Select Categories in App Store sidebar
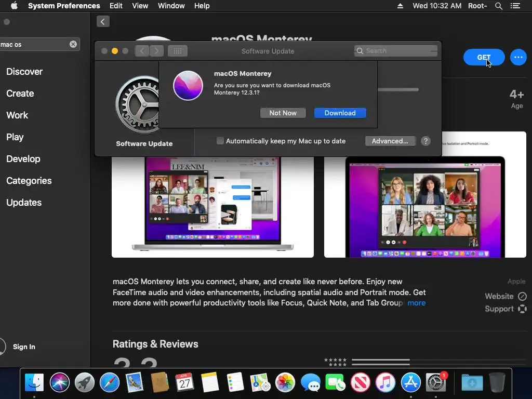 29,180
